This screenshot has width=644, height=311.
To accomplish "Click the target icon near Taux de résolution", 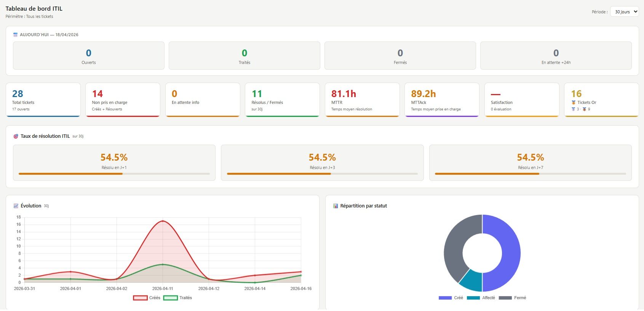I will click(16, 136).
